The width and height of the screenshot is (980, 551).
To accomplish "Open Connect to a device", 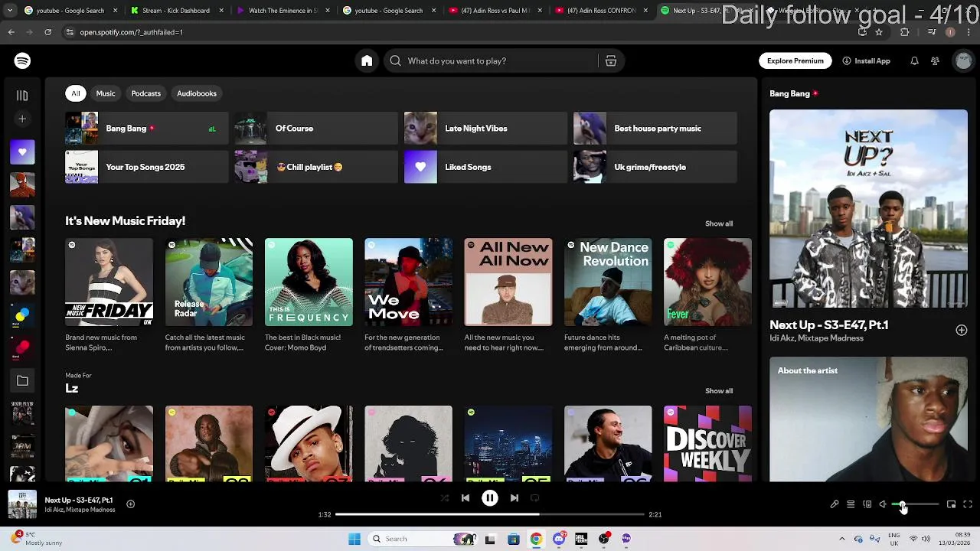I will [867, 504].
